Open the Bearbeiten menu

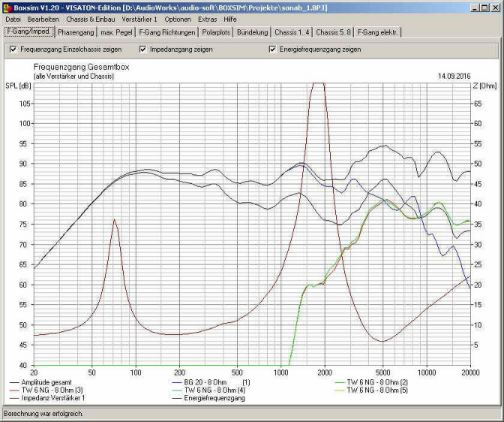pyautogui.click(x=43, y=19)
